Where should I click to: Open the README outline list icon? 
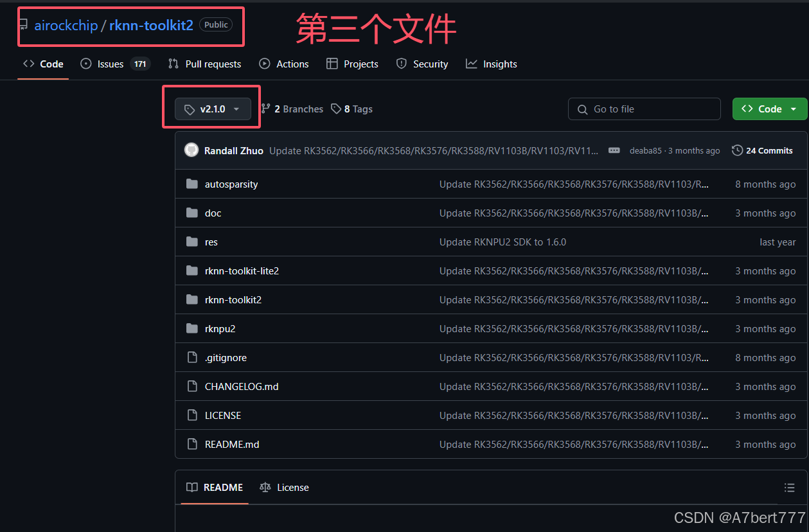click(790, 488)
